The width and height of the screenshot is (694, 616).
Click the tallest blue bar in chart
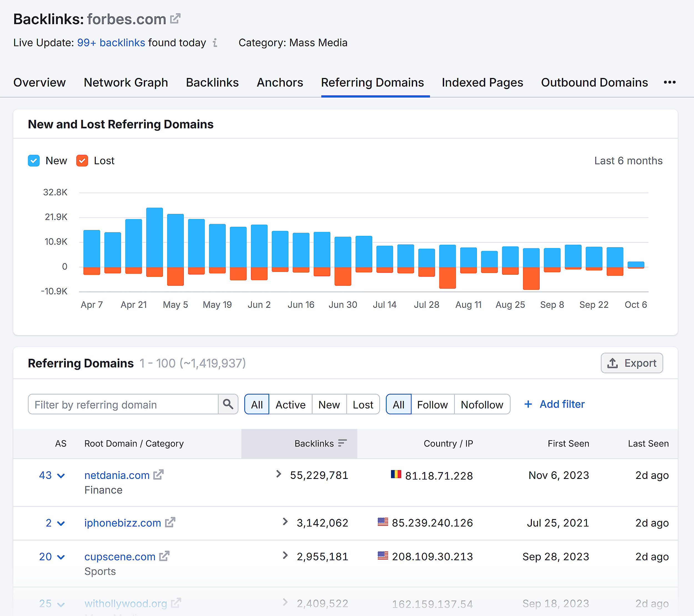coord(155,237)
